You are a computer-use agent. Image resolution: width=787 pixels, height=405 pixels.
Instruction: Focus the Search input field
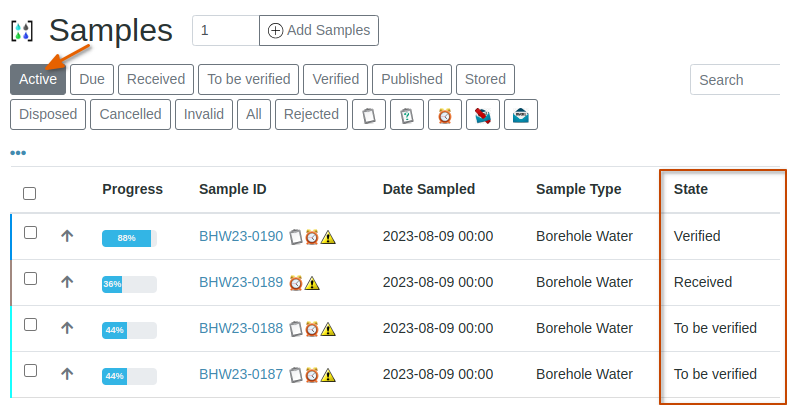pos(735,80)
